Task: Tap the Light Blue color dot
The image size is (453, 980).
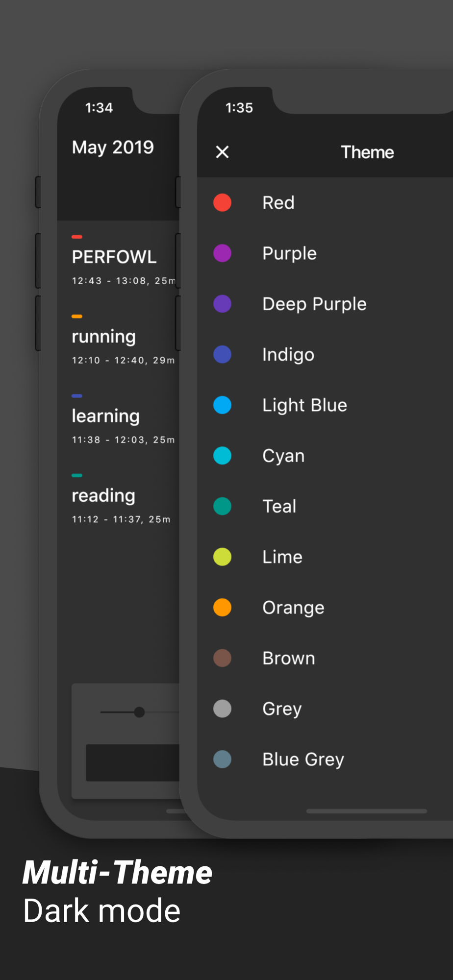Action: tap(222, 405)
